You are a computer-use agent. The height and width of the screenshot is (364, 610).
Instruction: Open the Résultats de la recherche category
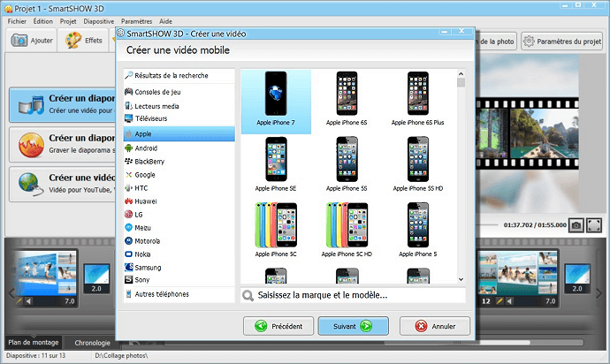(179, 75)
